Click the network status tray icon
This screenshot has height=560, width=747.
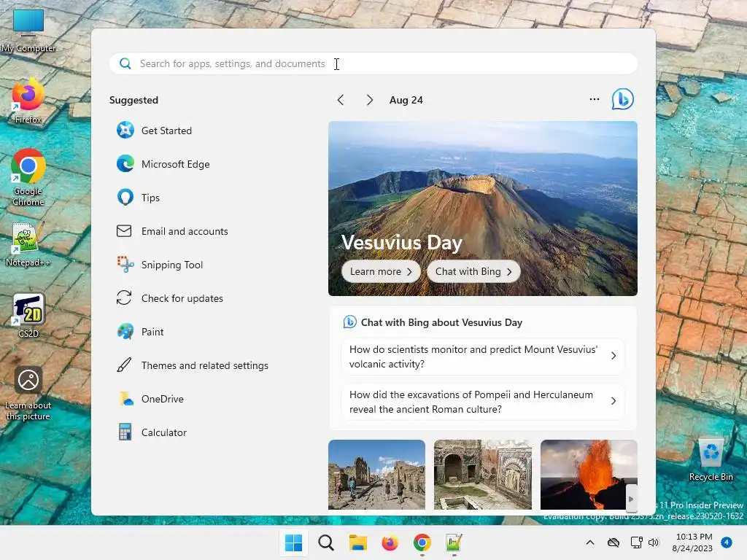[636, 542]
